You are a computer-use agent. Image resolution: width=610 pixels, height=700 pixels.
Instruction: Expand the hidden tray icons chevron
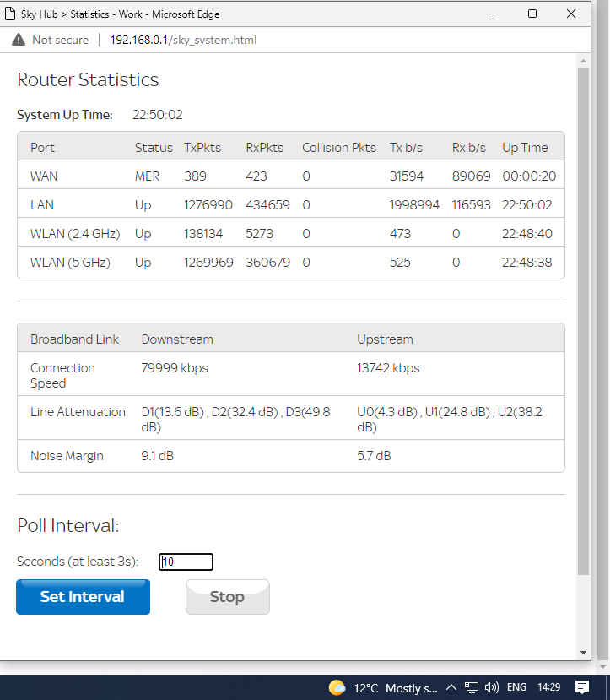pyautogui.click(x=451, y=687)
